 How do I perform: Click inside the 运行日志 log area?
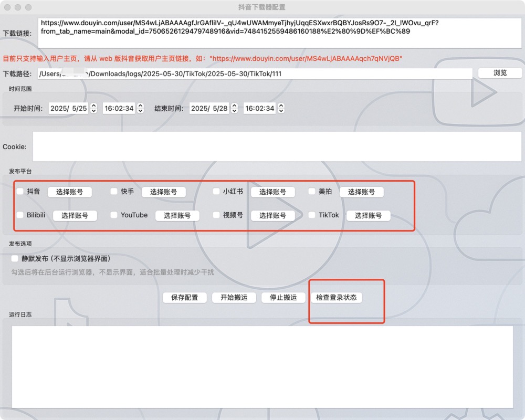262,366
